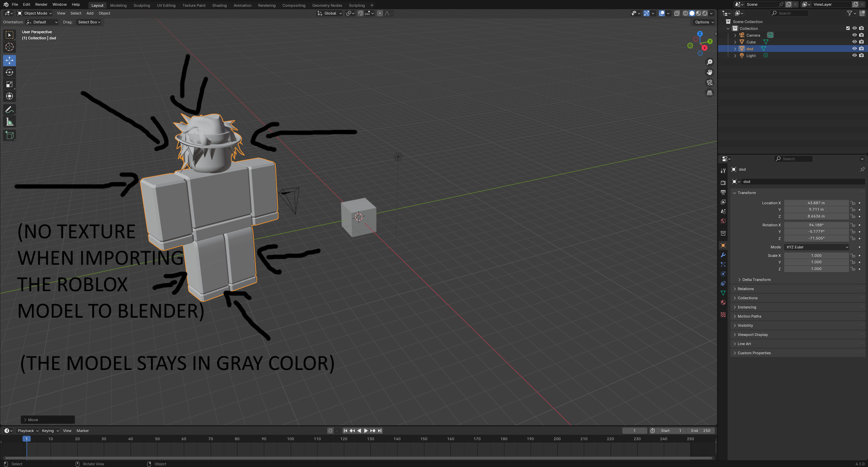Click the Zoom viewport icon
Viewport: 868px width, 467px height.
coord(709,62)
